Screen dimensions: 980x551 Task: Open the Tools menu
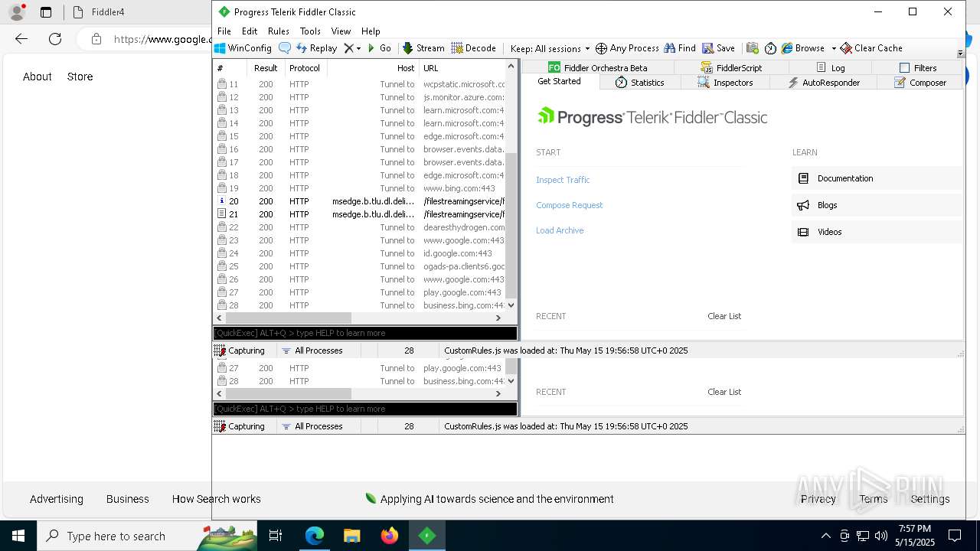pos(310,31)
